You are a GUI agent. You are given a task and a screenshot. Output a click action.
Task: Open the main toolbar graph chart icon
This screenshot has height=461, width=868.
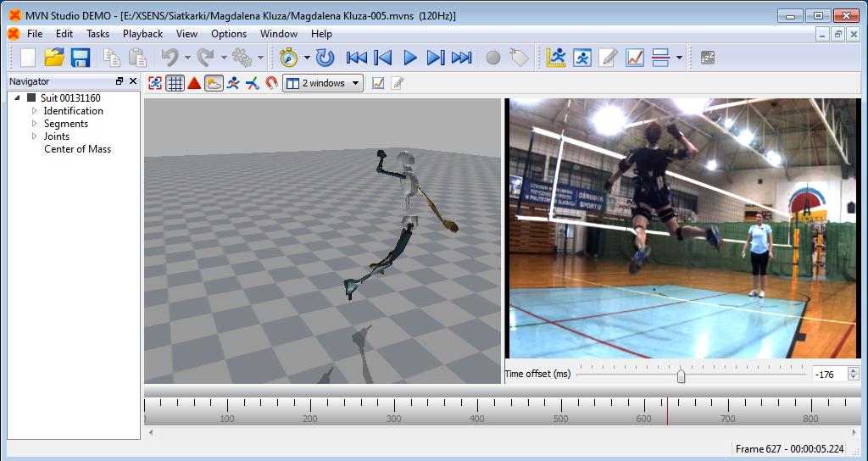tap(635, 57)
